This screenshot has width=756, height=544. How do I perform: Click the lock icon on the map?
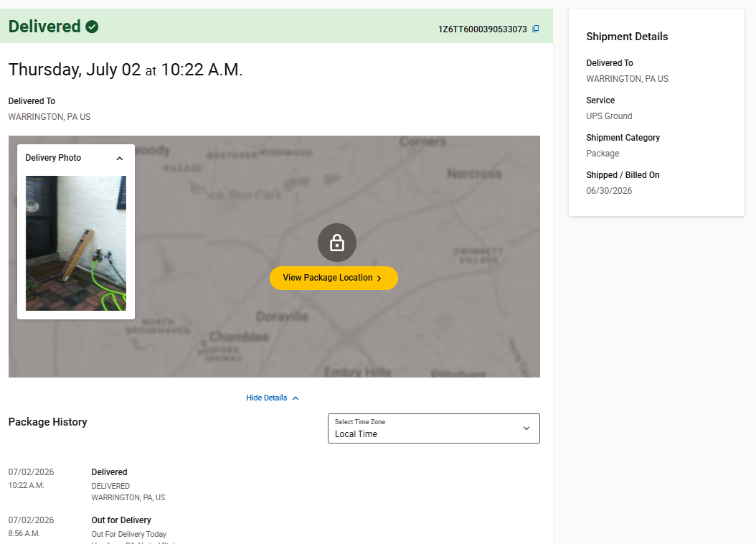tap(337, 243)
